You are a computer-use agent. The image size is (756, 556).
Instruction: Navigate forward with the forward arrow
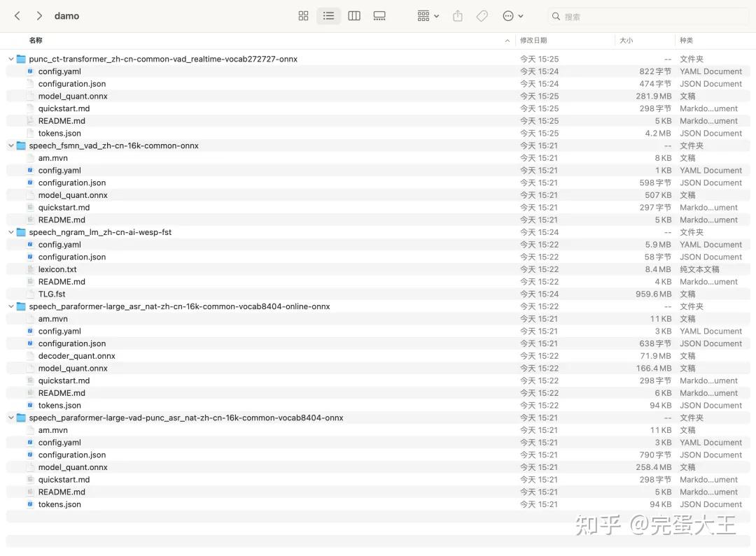coord(39,15)
